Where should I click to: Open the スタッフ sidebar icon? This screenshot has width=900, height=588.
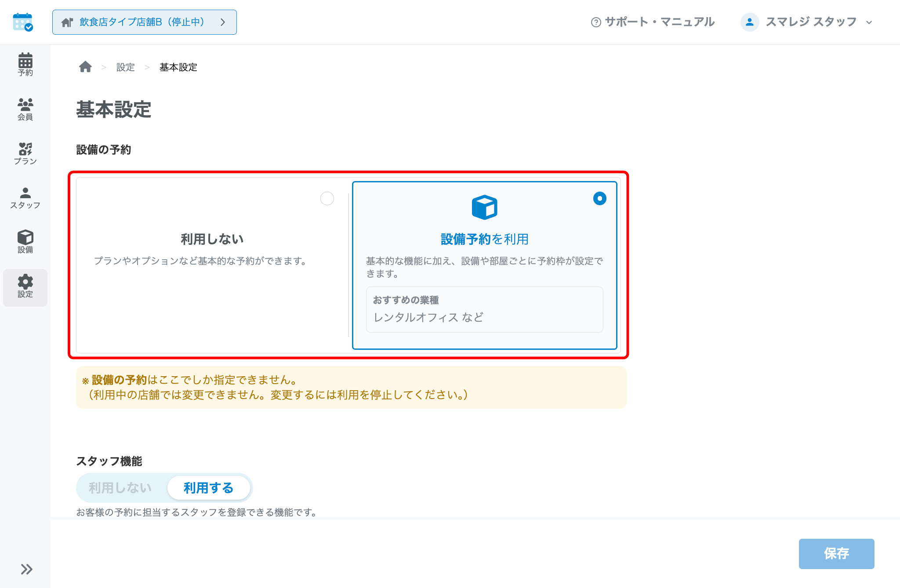[x=25, y=198]
